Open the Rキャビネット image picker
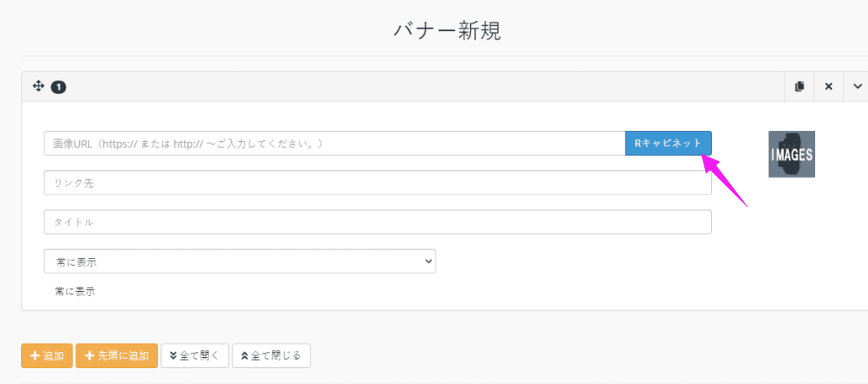Image resolution: width=868 pixels, height=384 pixels. pyautogui.click(x=668, y=143)
